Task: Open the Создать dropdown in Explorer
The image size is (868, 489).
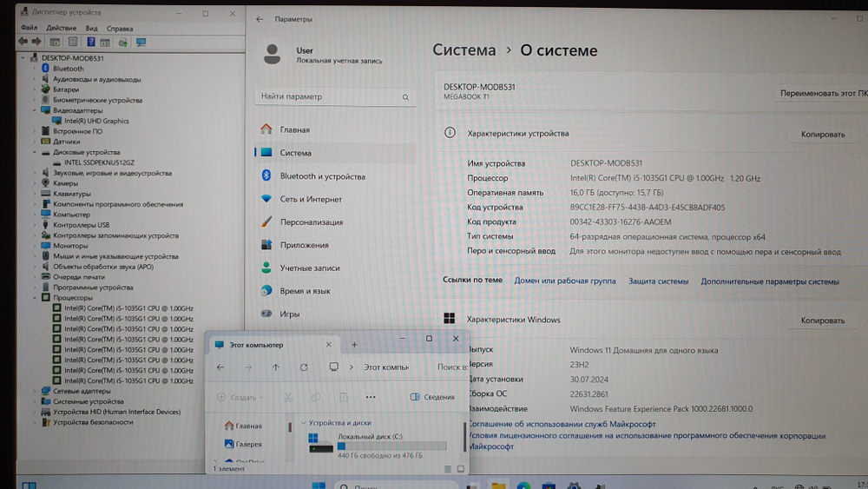Action: [x=240, y=397]
